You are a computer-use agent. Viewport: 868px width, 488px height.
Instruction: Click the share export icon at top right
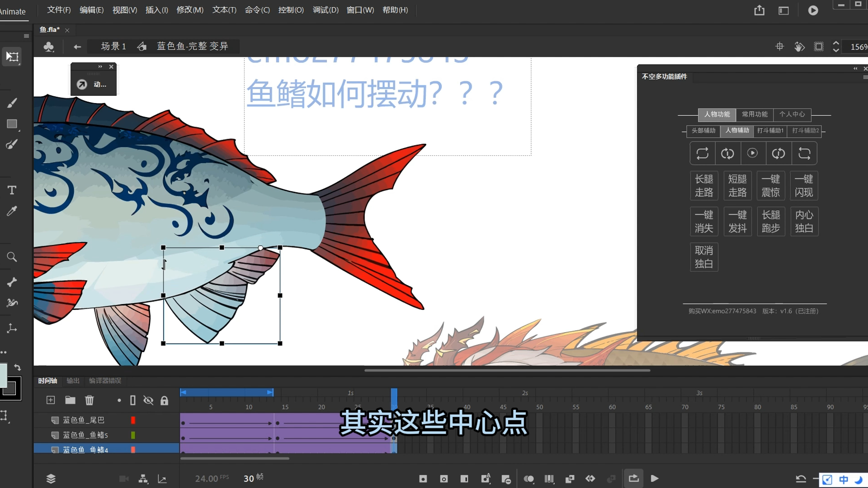pos(759,10)
